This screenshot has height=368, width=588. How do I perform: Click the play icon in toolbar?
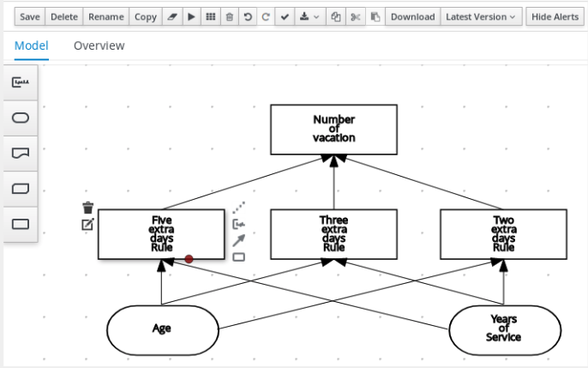coord(191,17)
